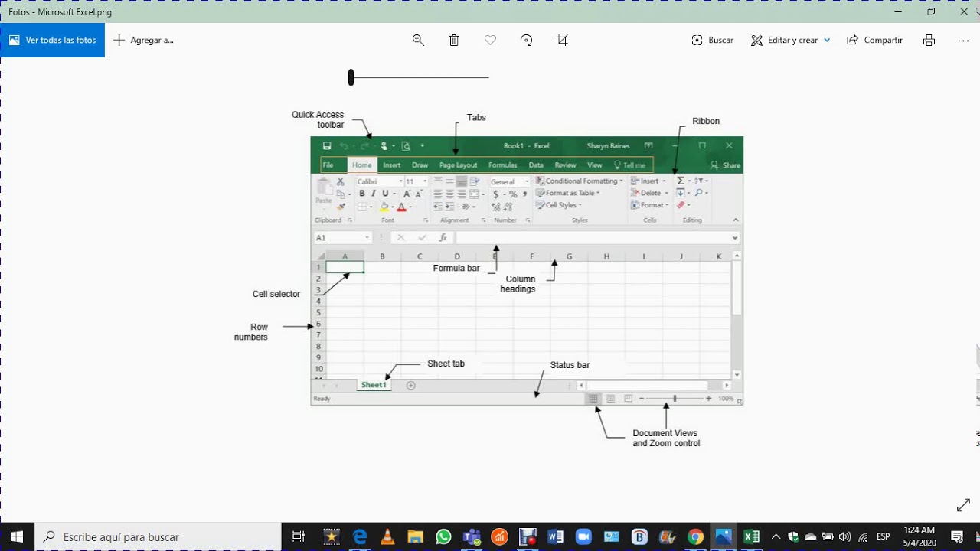Image resolution: width=980 pixels, height=551 pixels.
Task: Click the Share button in Excel picture
Action: [x=726, y=165]
